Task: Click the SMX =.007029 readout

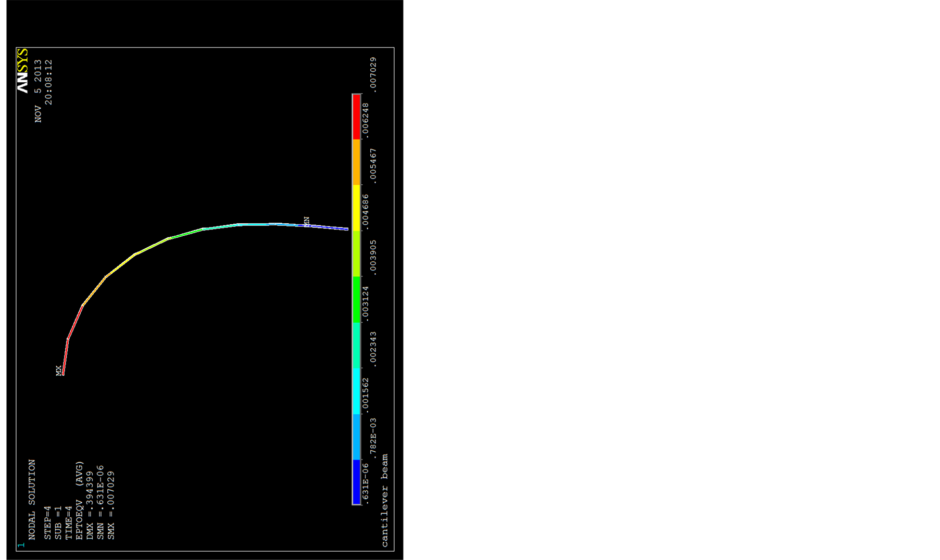Action: coord(111,505)
